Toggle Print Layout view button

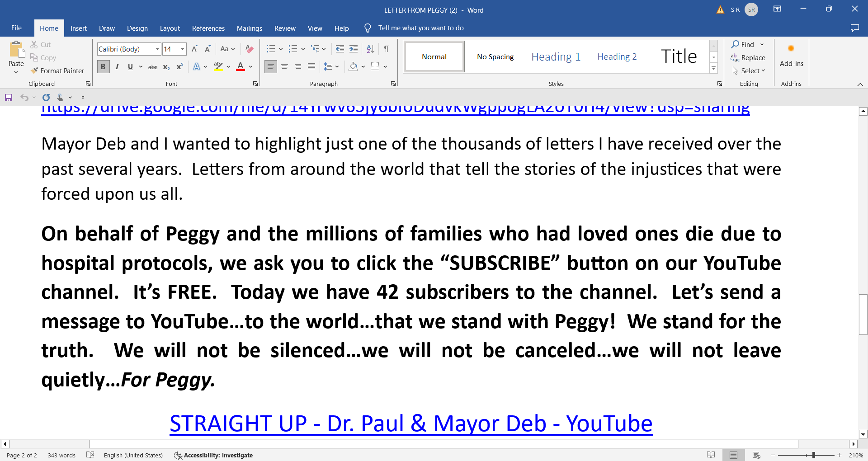(733, 455)
